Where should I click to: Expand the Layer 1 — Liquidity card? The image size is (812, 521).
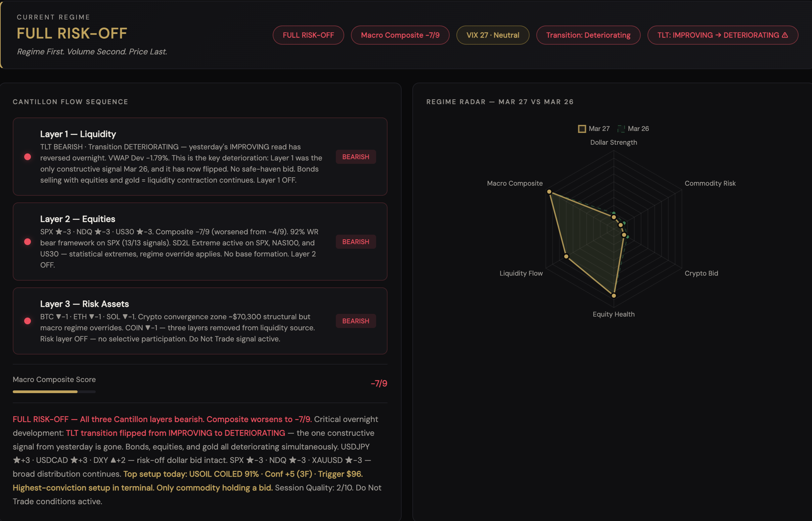click(x=200, y=157)
